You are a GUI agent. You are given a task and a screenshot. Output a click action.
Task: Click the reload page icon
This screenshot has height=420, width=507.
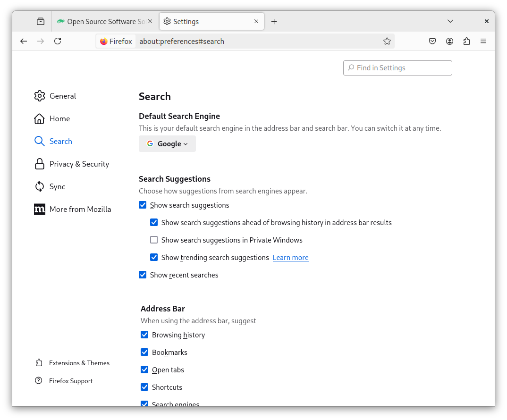[58, 41]
